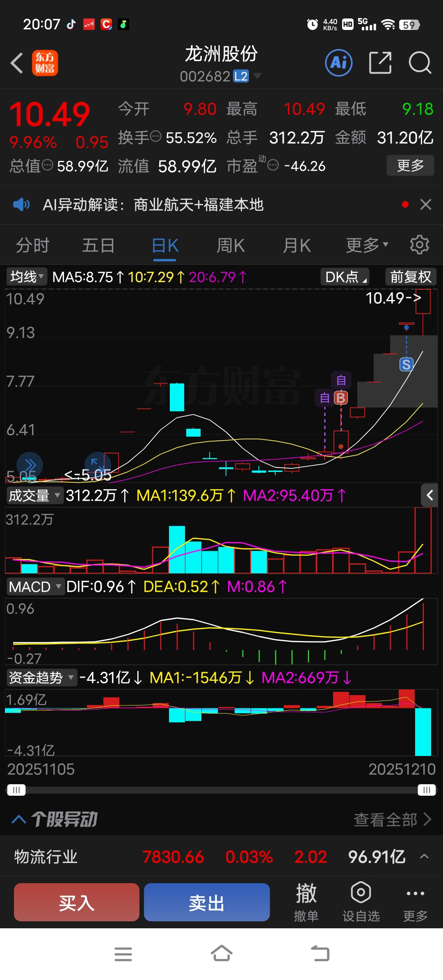Open AI异动解读 商业航天+福建本地 text
443x980 pixels.
153,204
